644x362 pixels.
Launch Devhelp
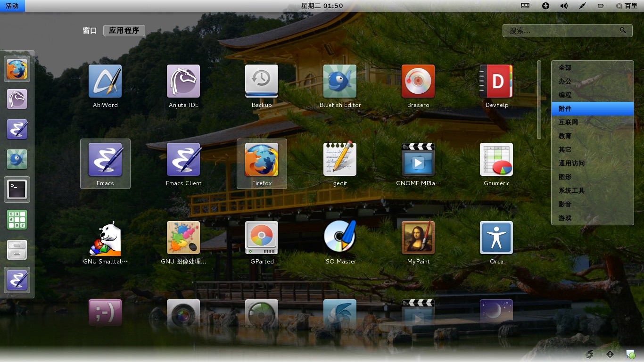pyautogui.click(x=496, y=86)
